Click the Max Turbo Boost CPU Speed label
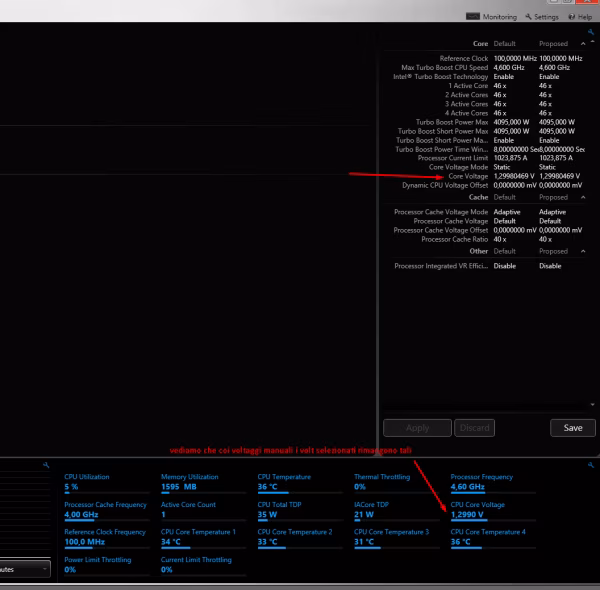The image size is (600, 590). [x=445, y=67]
